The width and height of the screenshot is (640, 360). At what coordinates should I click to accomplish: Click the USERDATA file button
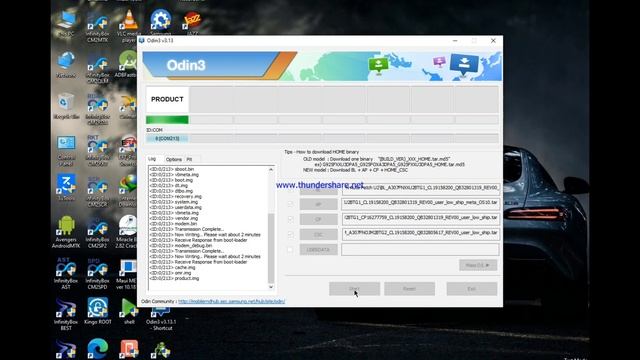[x=318, y=249]
